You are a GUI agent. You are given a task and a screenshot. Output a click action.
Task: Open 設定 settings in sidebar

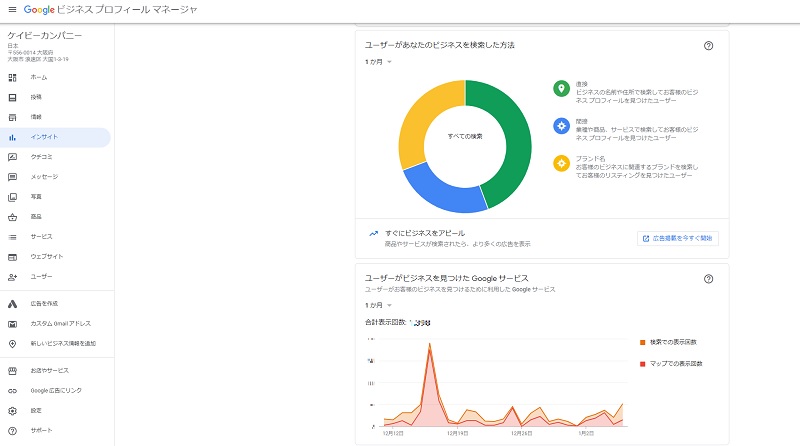[57, 411]
